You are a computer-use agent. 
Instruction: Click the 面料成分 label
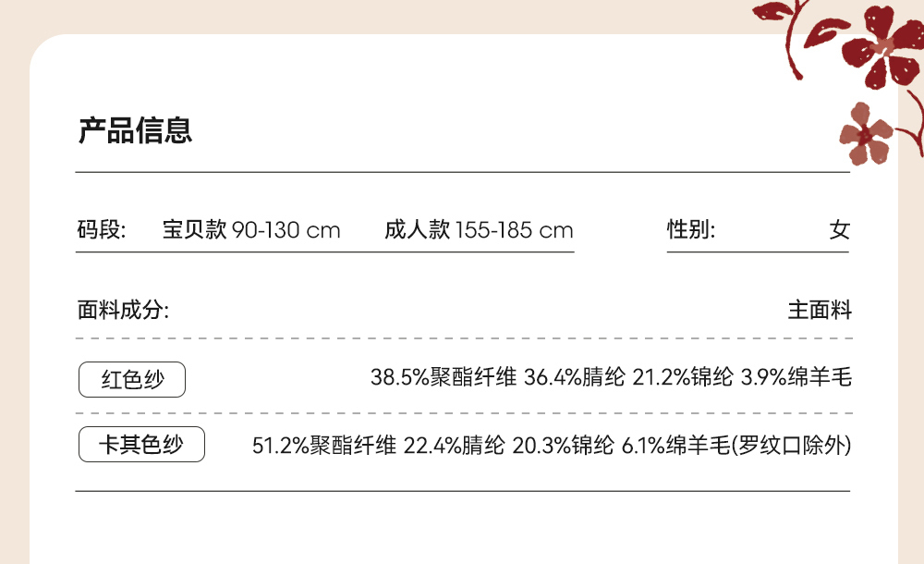[x=123, y=310]
